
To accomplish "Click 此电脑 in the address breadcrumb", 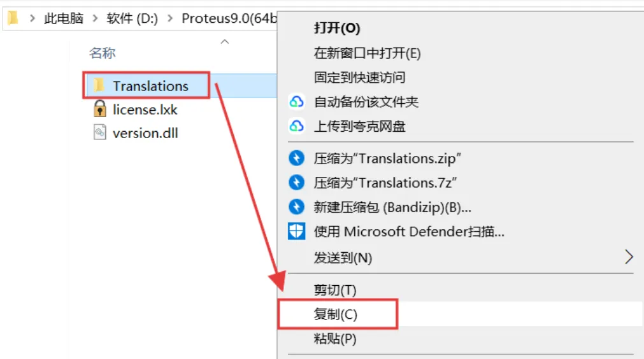I will pos(64,18).
